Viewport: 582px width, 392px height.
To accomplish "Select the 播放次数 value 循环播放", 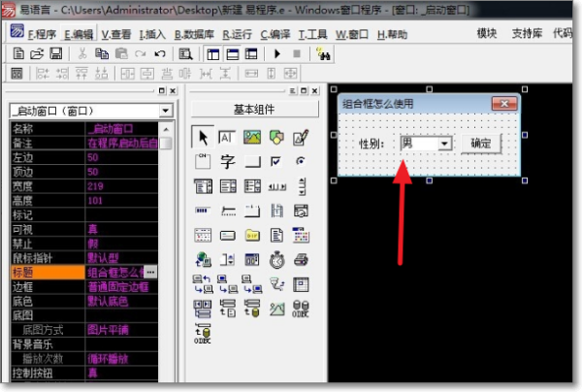I will (108, 359).
